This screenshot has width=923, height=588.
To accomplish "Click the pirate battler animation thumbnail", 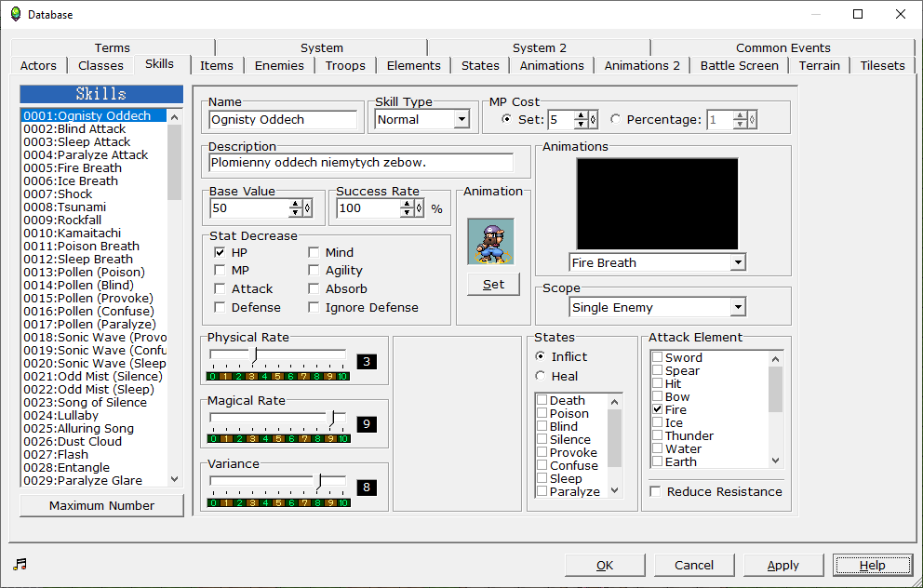I will [490, 242].
